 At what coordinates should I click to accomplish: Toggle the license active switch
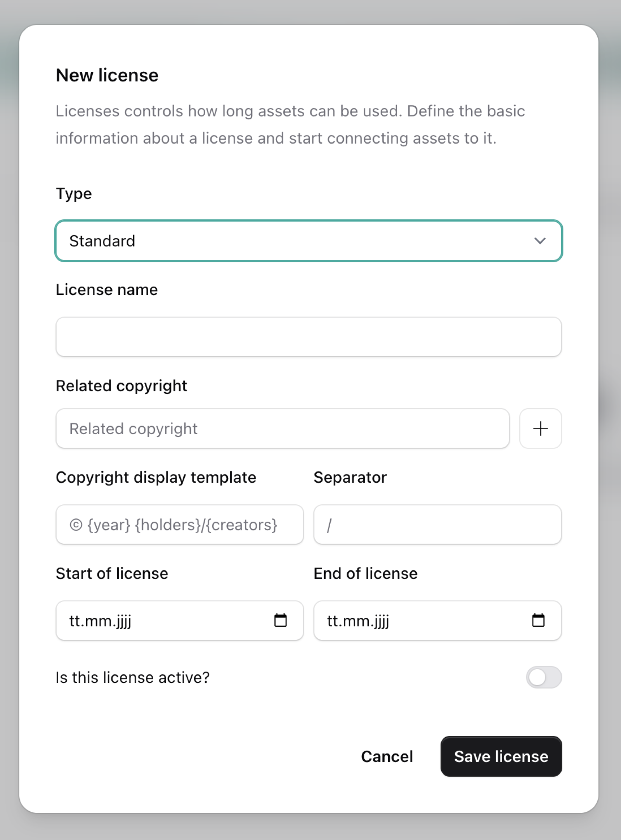pyautogui.click(x=543, y=677)
